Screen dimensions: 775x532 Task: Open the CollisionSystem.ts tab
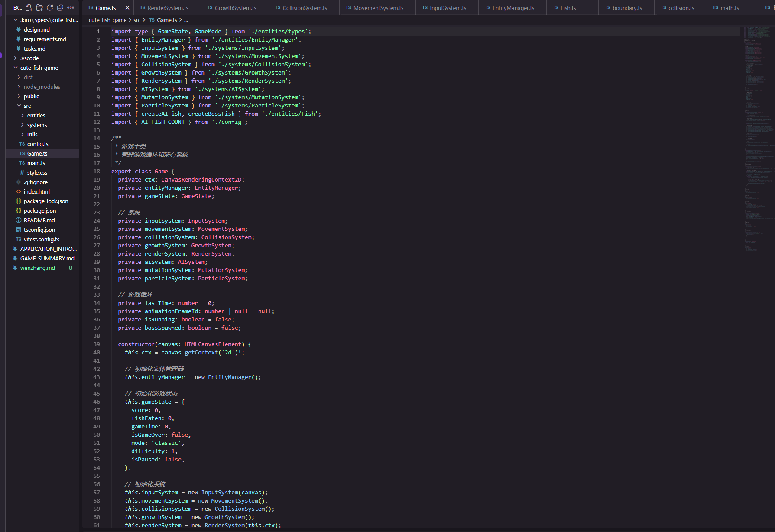point(305,8)
